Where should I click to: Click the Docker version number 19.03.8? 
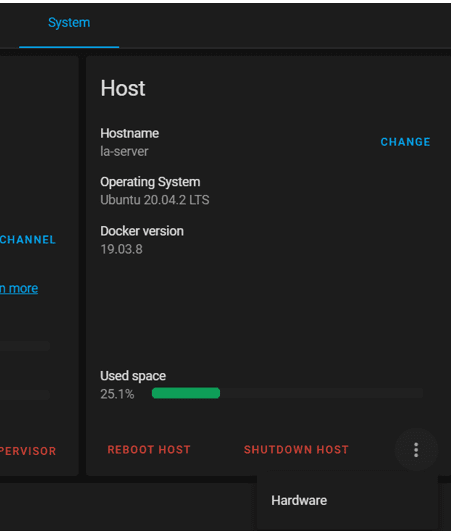121,249
